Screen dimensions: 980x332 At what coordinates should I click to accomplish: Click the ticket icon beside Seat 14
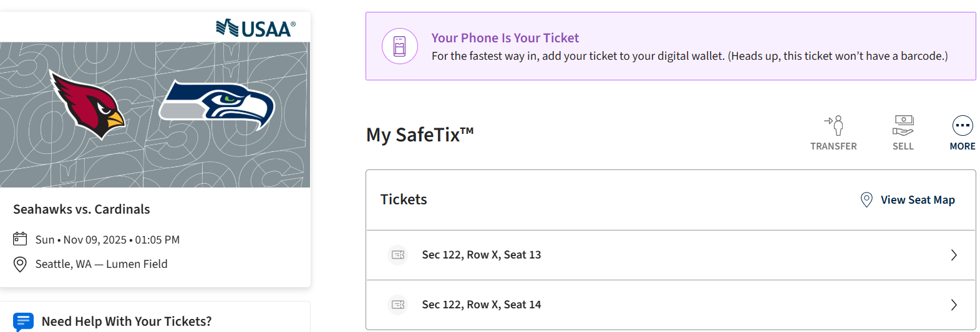tap(398, 305)
